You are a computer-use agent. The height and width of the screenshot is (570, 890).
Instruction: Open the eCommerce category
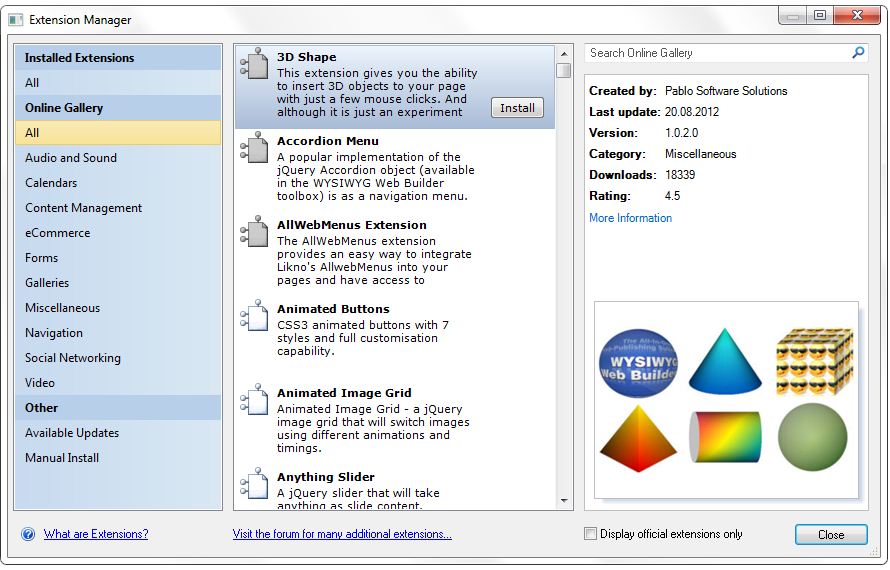pos(118,233)
